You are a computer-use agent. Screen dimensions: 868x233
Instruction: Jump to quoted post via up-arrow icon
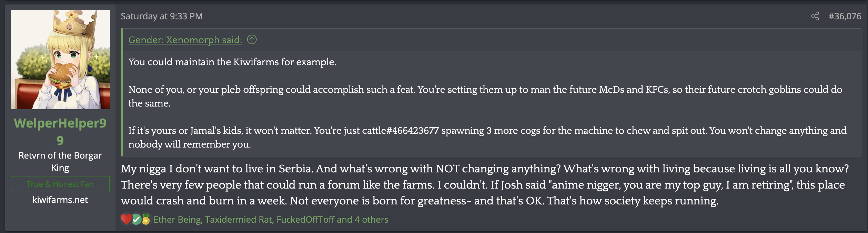[252, 40]
